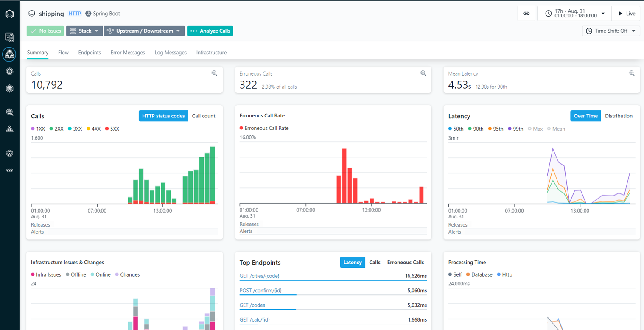
Task: Open the POST /confirm/{id} endpoint
Action: click(260, 291)
